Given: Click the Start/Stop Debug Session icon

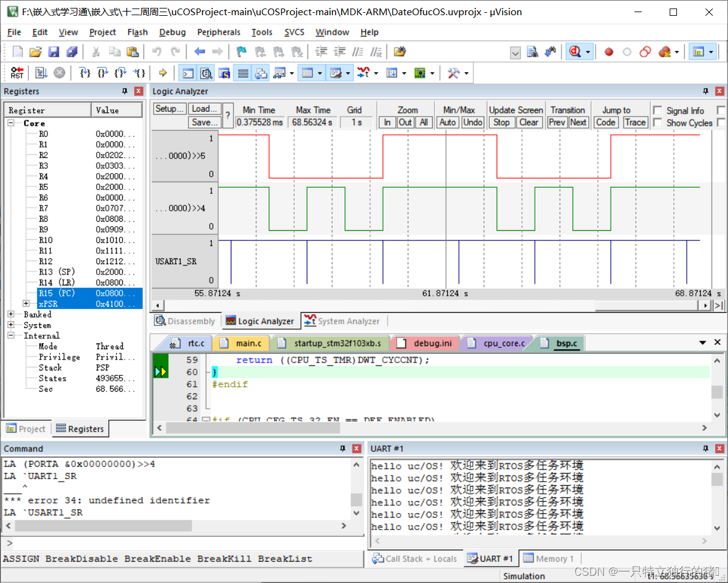Looking at the screenshot, I should [575, 52].
